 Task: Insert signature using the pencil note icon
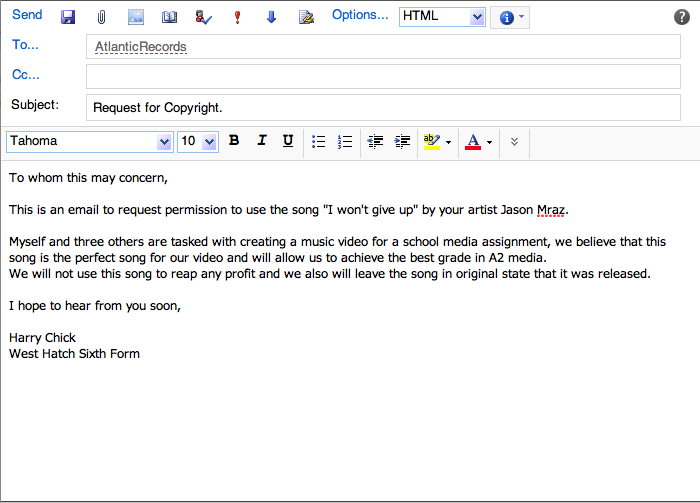click(306, 17)
